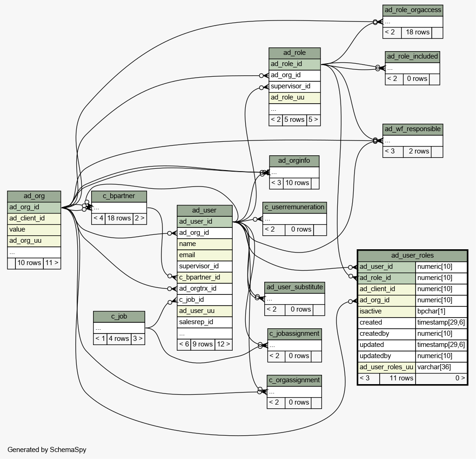Open the c_jobassignment table header
The image size is (476, 459).
coord(295,334)
